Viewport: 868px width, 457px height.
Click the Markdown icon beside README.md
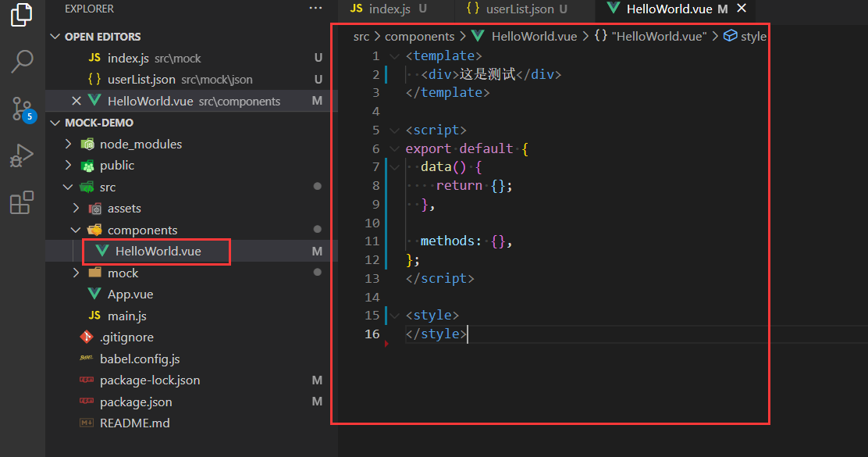click(87, 423)
